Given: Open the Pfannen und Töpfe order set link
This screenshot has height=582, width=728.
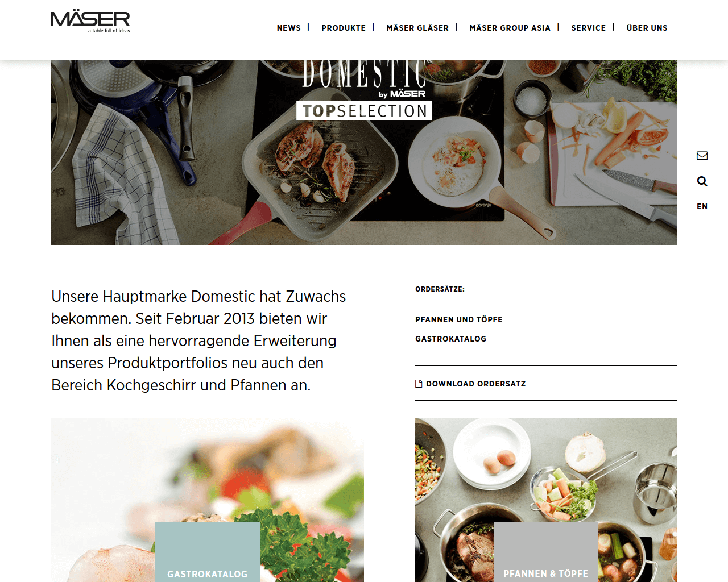Looking at the screenshot, I should (x=459, y=319).
